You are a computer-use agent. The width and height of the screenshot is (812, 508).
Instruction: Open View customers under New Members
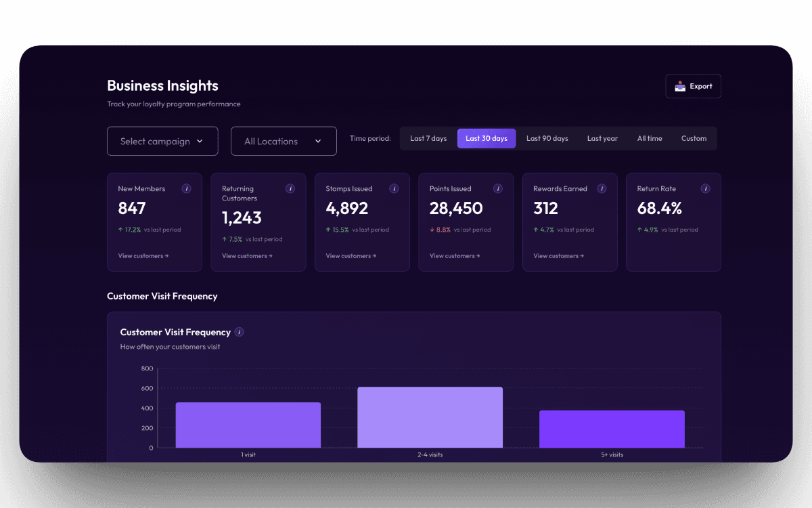143,255
